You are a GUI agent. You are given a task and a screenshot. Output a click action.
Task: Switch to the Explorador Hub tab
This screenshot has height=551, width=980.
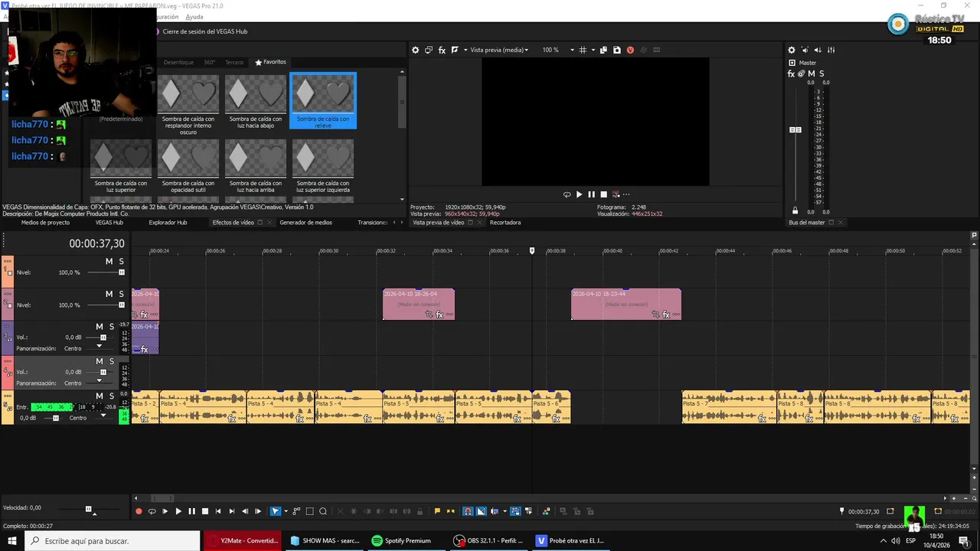[168, 223]
